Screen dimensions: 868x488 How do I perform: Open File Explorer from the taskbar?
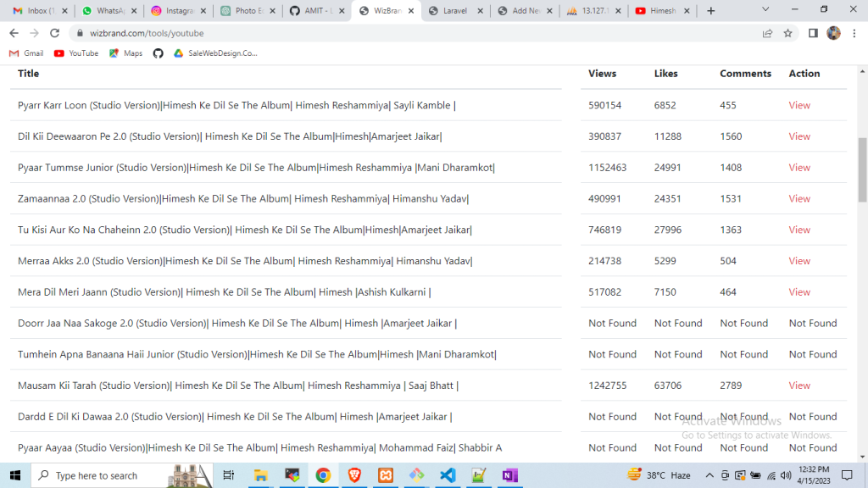pos(261,475)
